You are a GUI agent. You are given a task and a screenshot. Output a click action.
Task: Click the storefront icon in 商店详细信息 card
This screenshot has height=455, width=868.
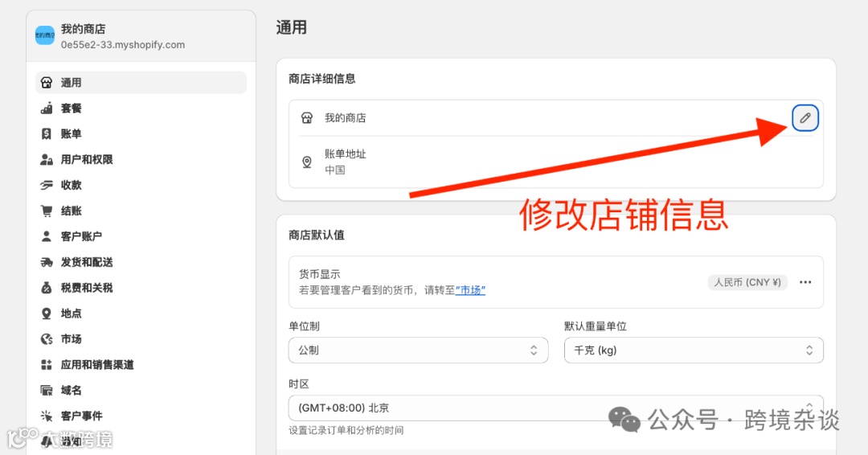point(307,117)
